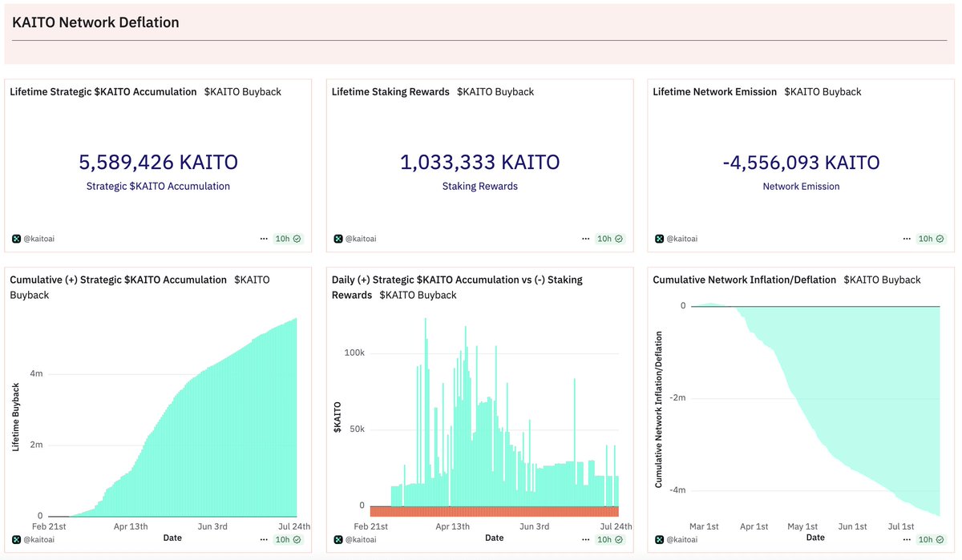Open the three-dot menu on Lifetime Staking Rewards card

(x=586, y=239)
